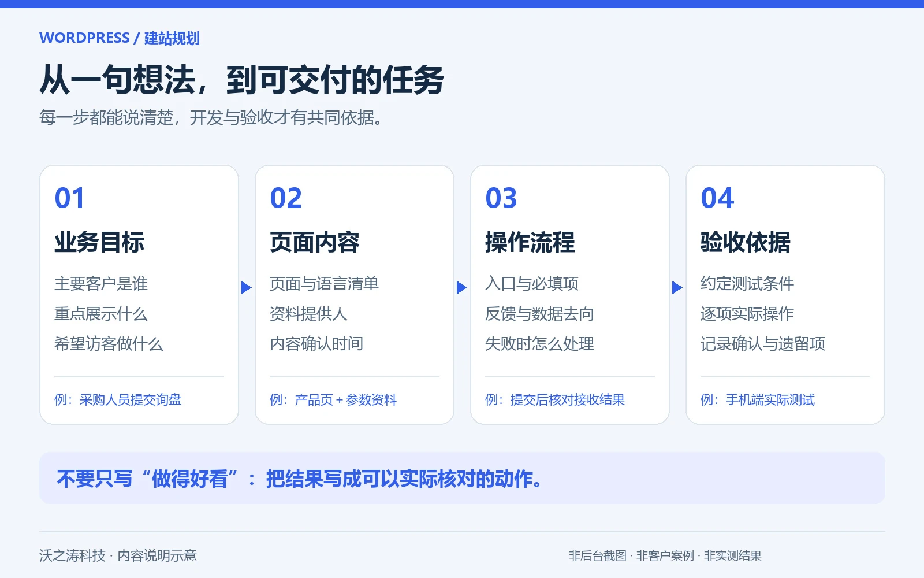This screenshot has width=924, height=578.
Task: Click the line 记录确认与遗留项
Action: click(x=763, y=344)
